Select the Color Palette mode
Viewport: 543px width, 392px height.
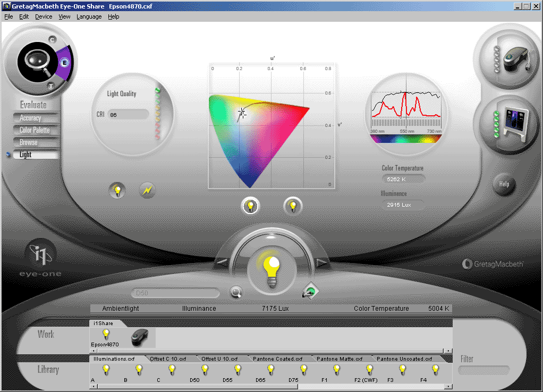click(x=36, y=130)
